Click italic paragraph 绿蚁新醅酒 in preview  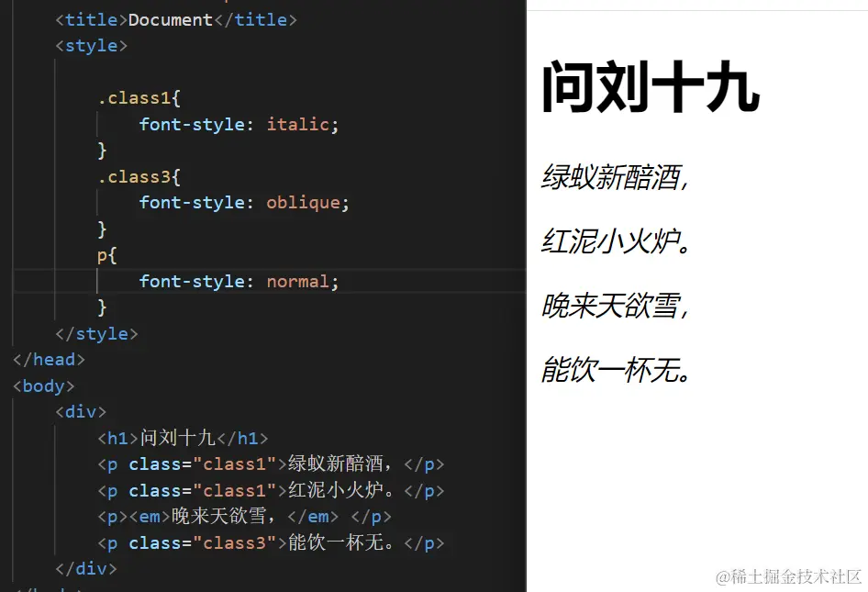click(615, 177)
